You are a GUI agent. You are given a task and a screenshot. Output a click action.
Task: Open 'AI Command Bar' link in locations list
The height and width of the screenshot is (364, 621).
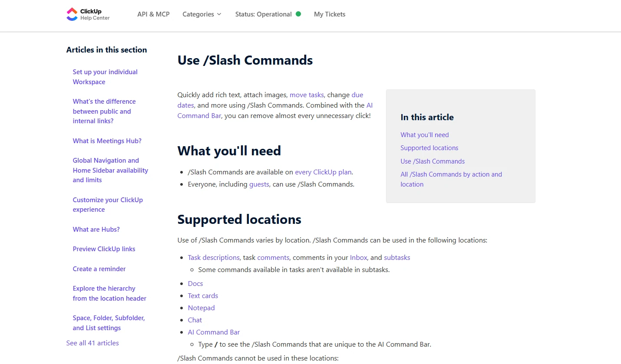click(214, 332)
